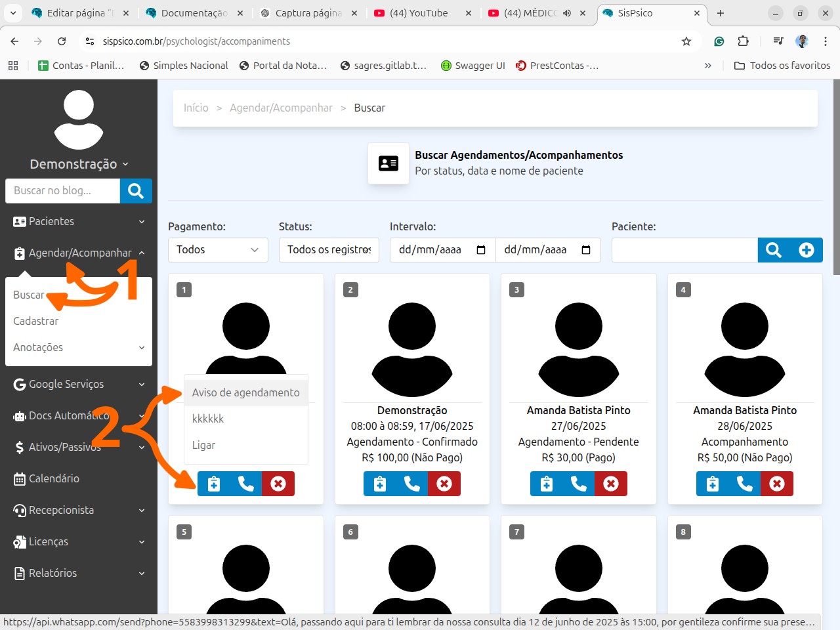Click the blog search magnifier button
The width and height of the screenshot is (840, 630).
pos(136,191)
